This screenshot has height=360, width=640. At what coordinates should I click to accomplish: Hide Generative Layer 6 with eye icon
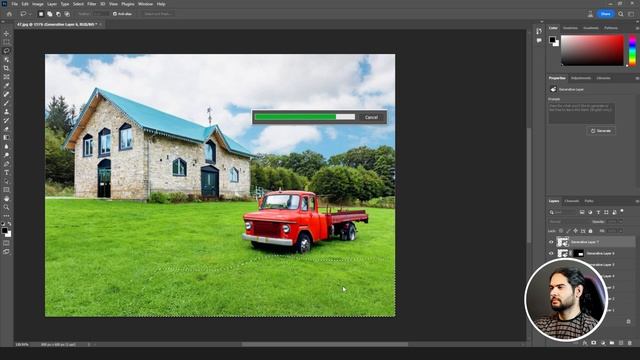click(551, 253)
